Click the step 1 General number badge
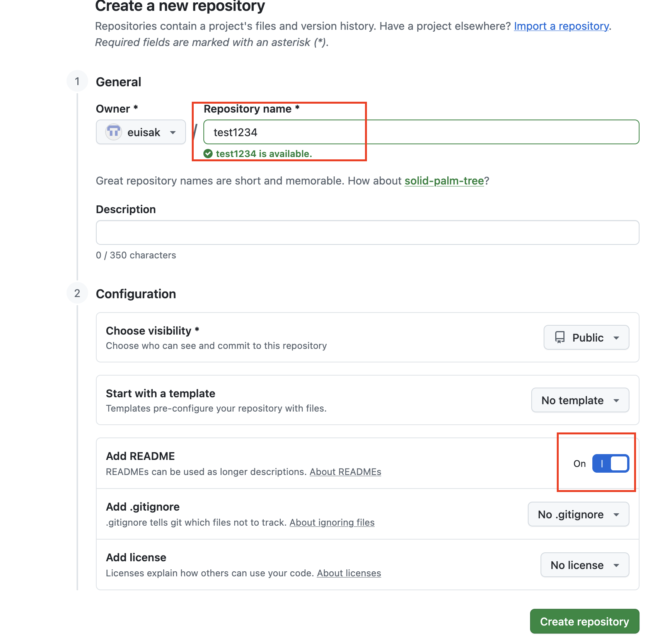672x639 pixels. pos(77,81)
